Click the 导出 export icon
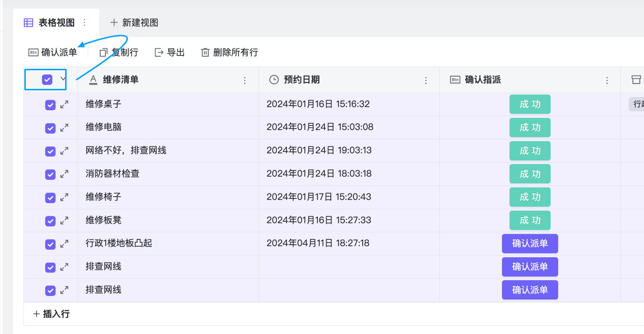The width and height of the screenshot is (644, 334). click(x=159, y=53)
